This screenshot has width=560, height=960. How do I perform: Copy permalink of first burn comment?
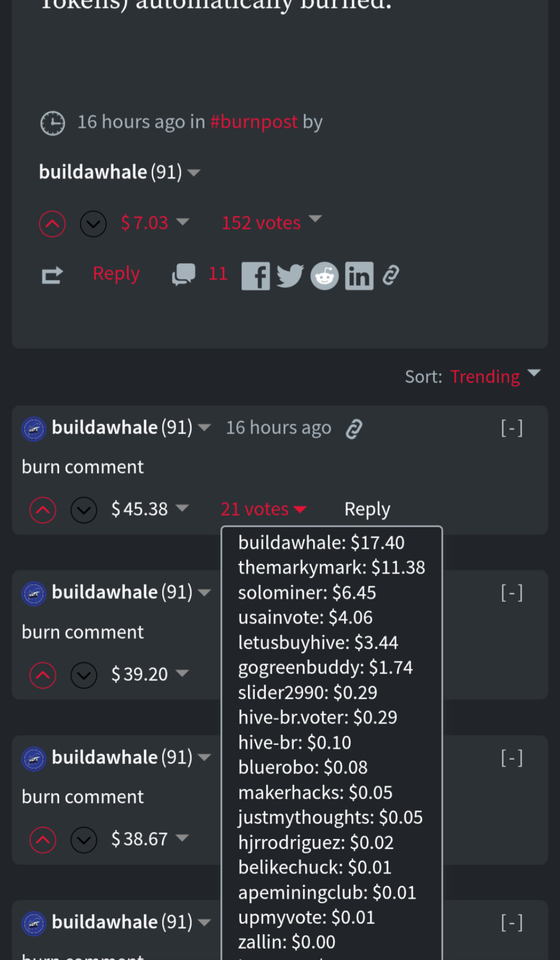click(x=354, y=428)
